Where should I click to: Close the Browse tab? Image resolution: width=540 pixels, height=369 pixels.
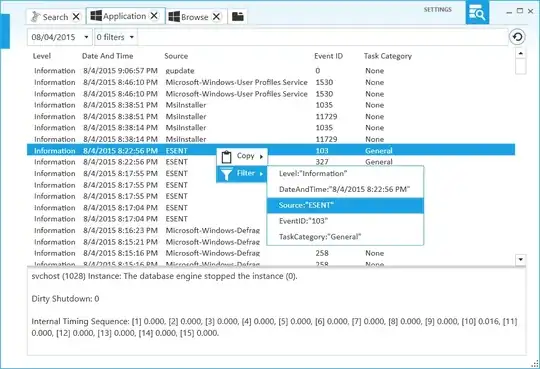tap(216, 17)
